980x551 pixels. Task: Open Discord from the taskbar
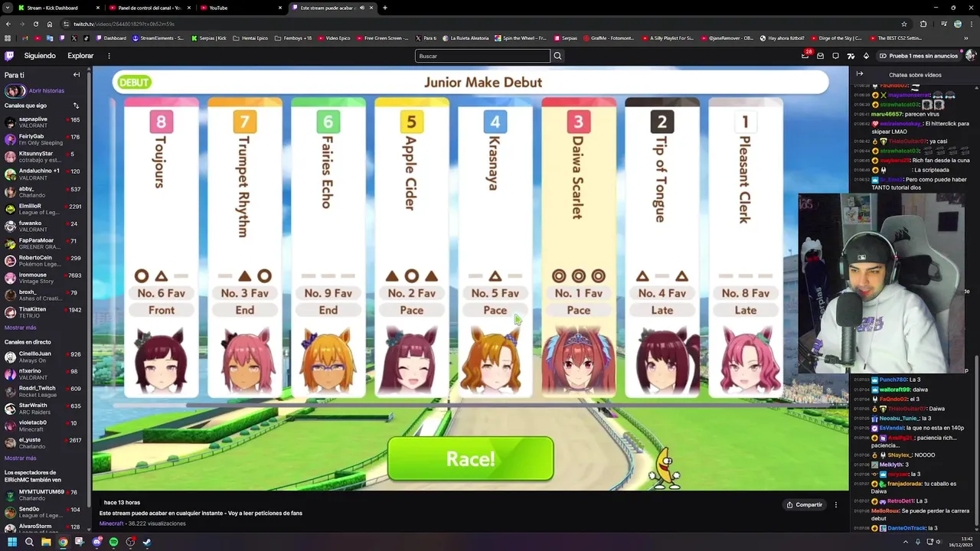(96, 542)
